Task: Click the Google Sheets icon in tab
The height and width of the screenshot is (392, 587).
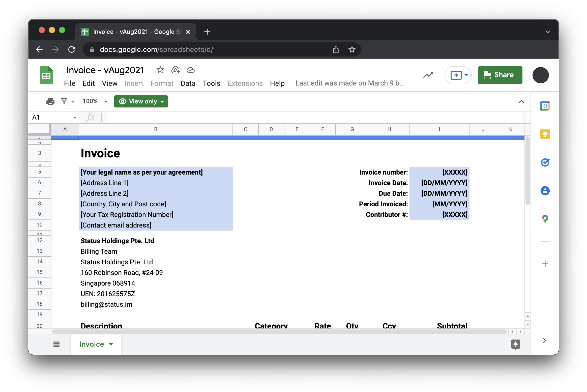Action: point(84,32)
